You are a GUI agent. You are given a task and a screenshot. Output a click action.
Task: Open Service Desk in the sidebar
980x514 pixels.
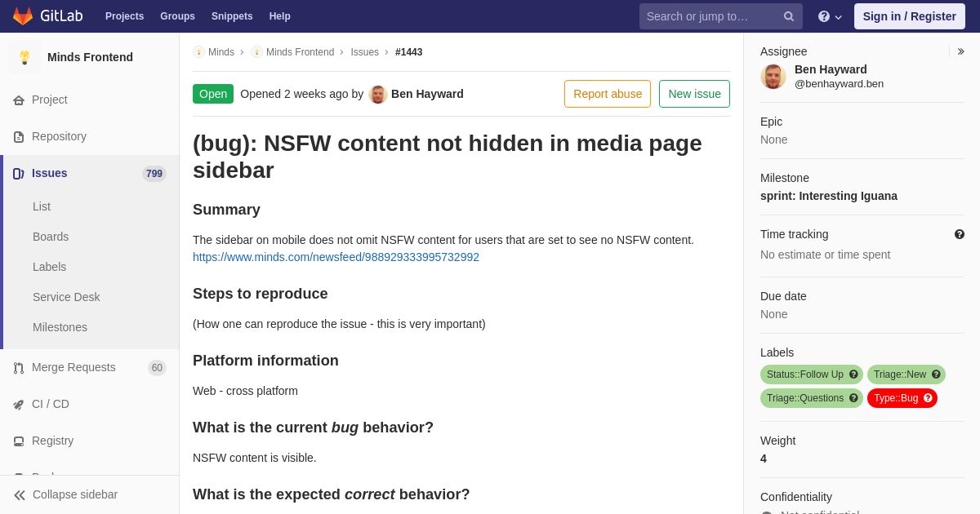[66, 297]
